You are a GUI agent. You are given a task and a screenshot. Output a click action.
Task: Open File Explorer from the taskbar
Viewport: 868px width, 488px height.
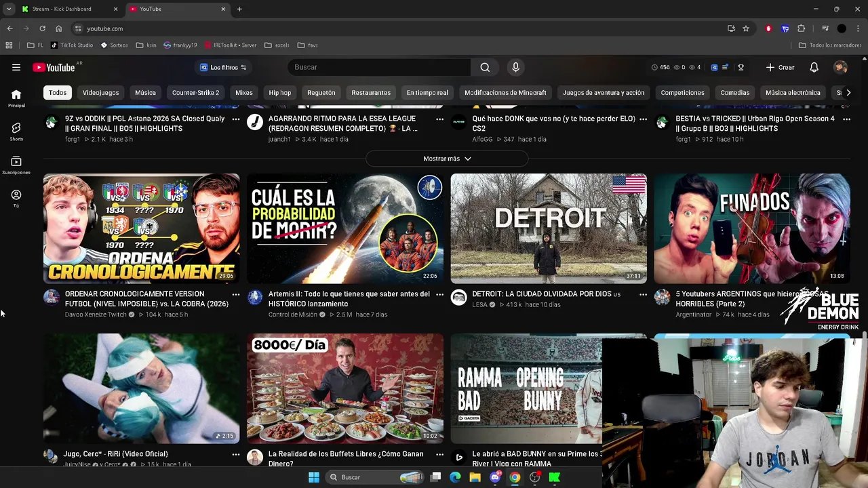click(x=475, y=477)
